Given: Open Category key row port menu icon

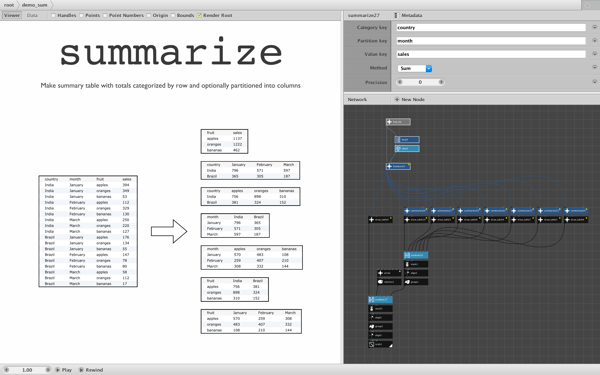Looking at the screenshot, I should click(x=595, y=28).
